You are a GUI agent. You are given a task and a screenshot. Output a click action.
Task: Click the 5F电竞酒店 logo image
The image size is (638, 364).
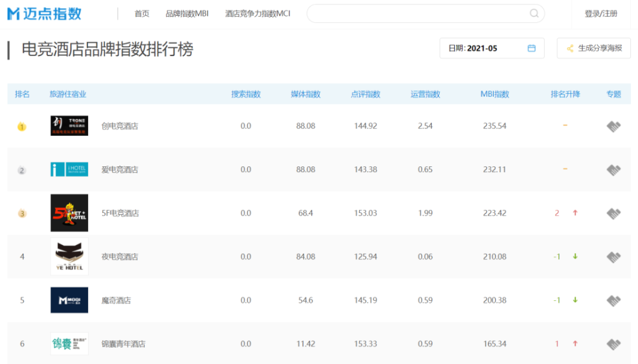pos(69,213)
